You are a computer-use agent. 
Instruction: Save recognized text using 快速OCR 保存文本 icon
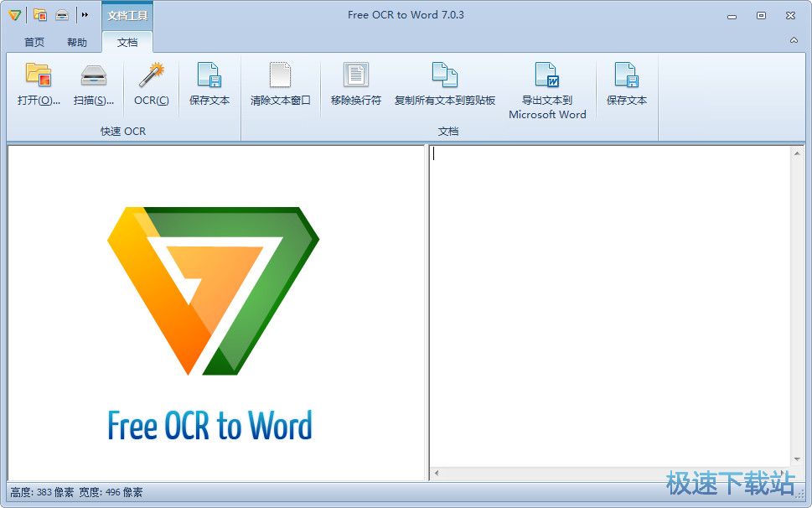[209, 84]
